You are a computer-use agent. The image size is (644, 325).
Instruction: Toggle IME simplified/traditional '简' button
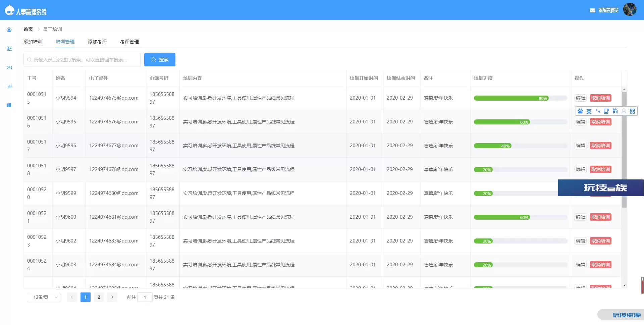click(x=615, y=111)
